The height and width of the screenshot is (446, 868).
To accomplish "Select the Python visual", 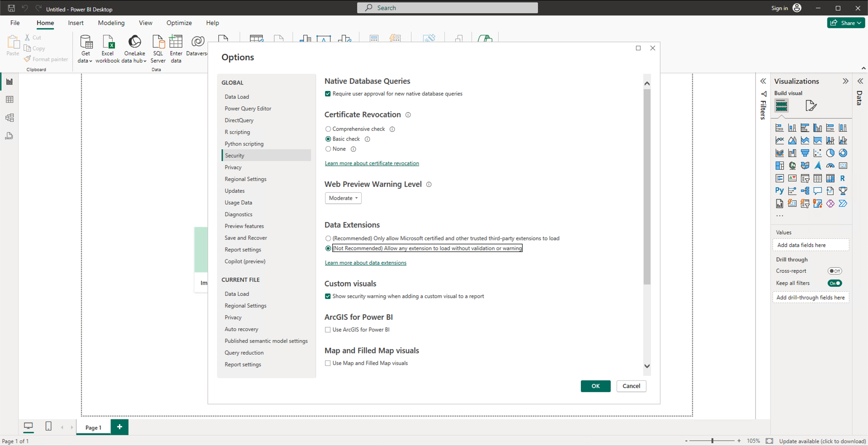I will point(779,191).
